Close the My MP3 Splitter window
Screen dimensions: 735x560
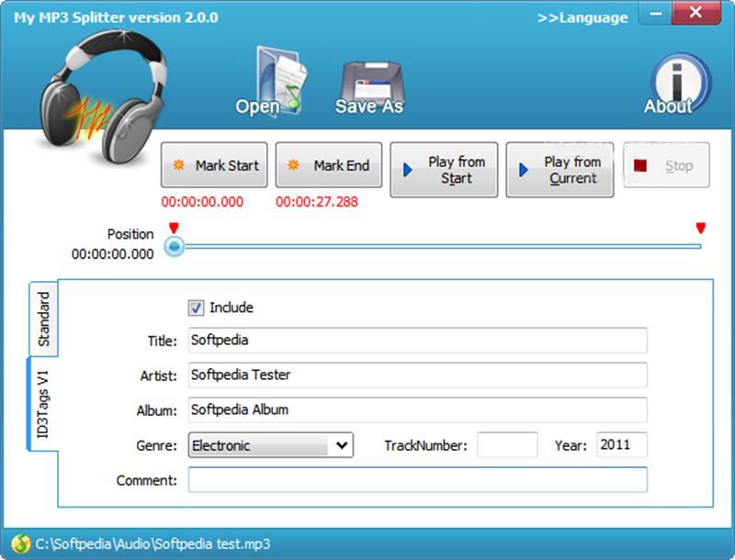[x=696, y=13]
